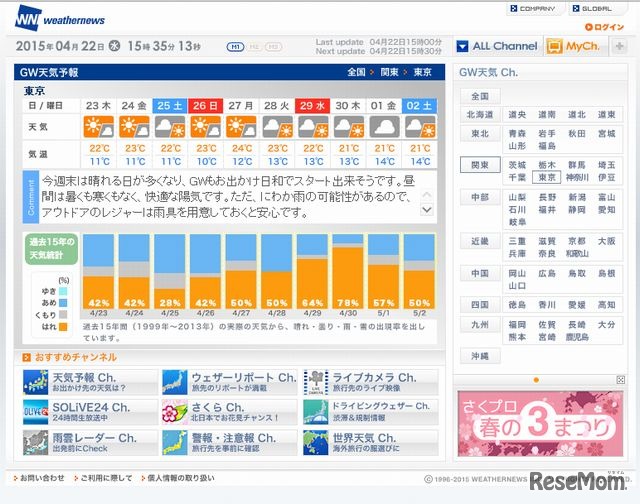Viewport: 640px width, 504px height.
Task: Open the COMPANY tab
Action: click(534, 9)
